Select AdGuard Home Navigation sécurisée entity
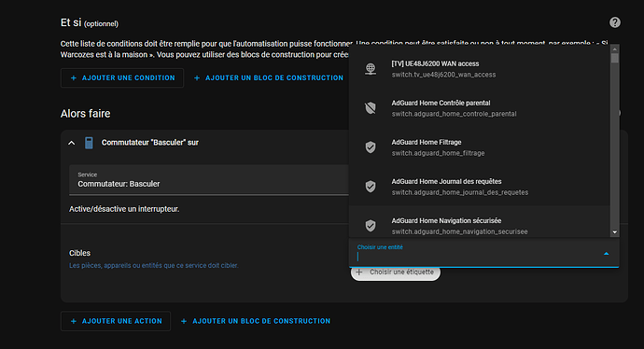The image size is (644, 349). click(480, 222)
